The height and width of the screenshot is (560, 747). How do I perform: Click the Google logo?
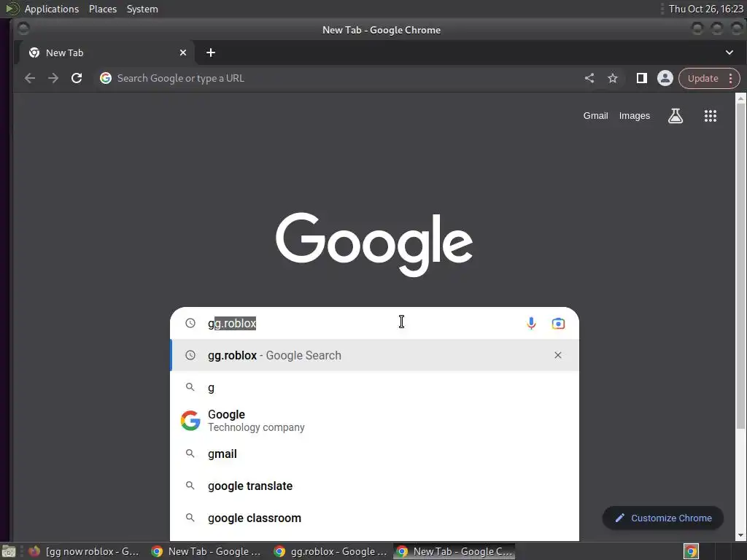[x=374, y=244]
